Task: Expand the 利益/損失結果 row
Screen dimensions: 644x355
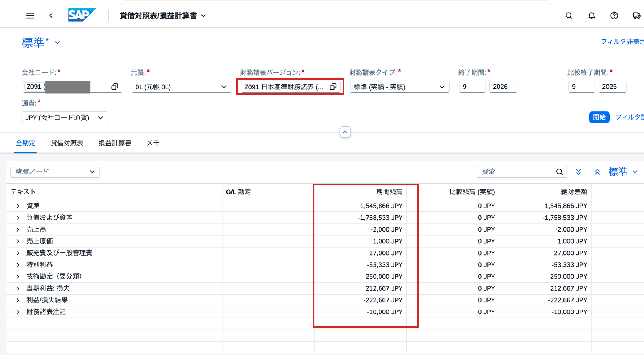Action: pyautogui.click(x=18, y=300)
